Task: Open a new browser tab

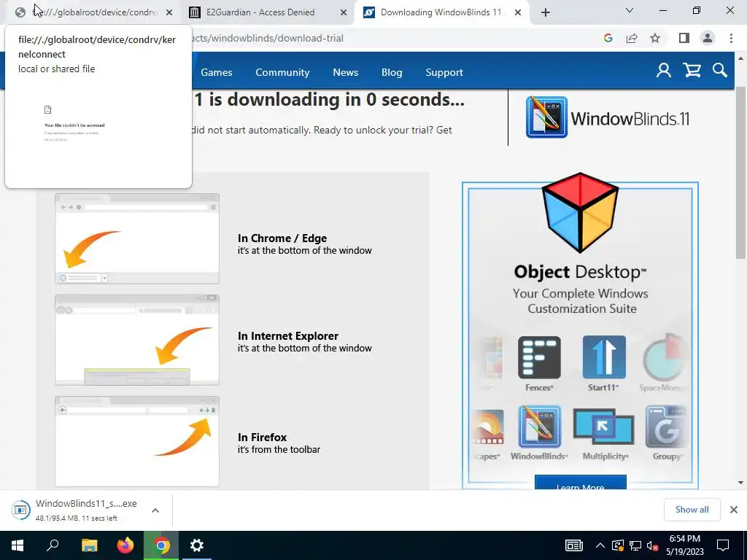Action: click(x=546, y=13)
